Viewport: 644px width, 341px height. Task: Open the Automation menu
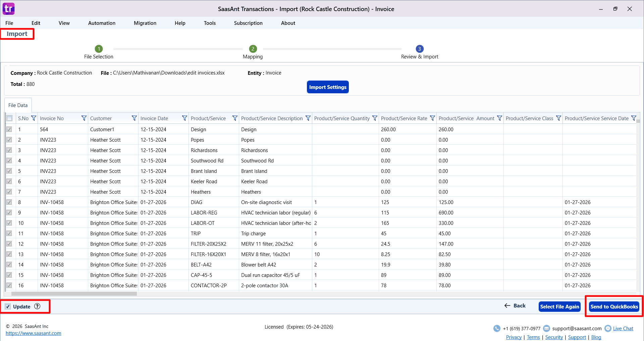click(x=102, y=23)
